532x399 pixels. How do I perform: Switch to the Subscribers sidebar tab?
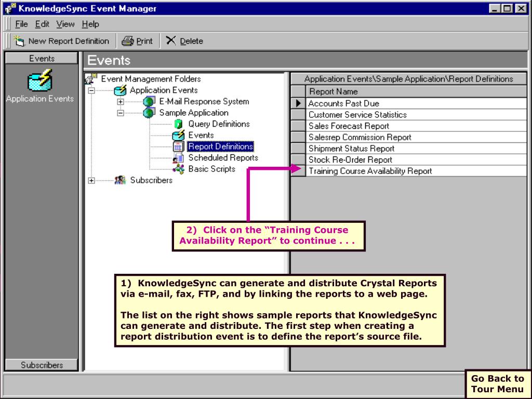[x=42, y=365]
